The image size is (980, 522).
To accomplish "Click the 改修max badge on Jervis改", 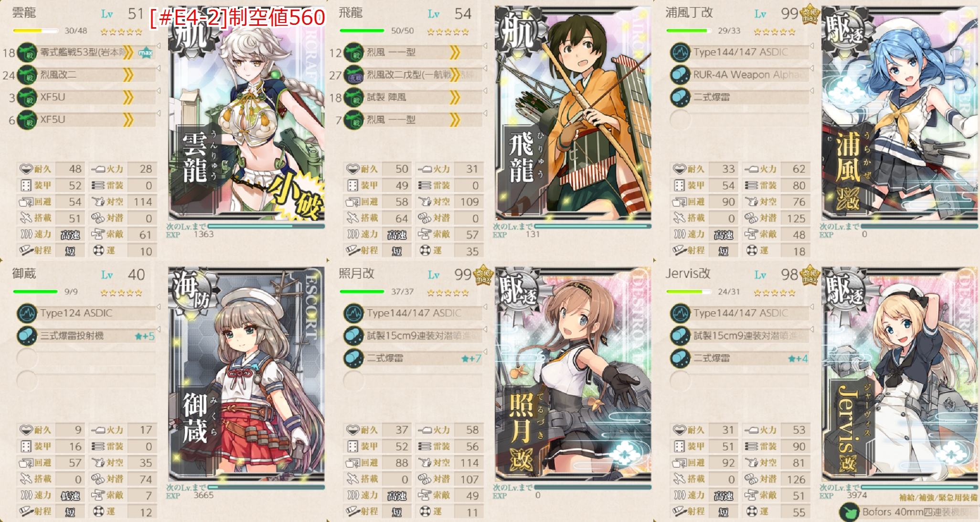I will click(810, 275).
